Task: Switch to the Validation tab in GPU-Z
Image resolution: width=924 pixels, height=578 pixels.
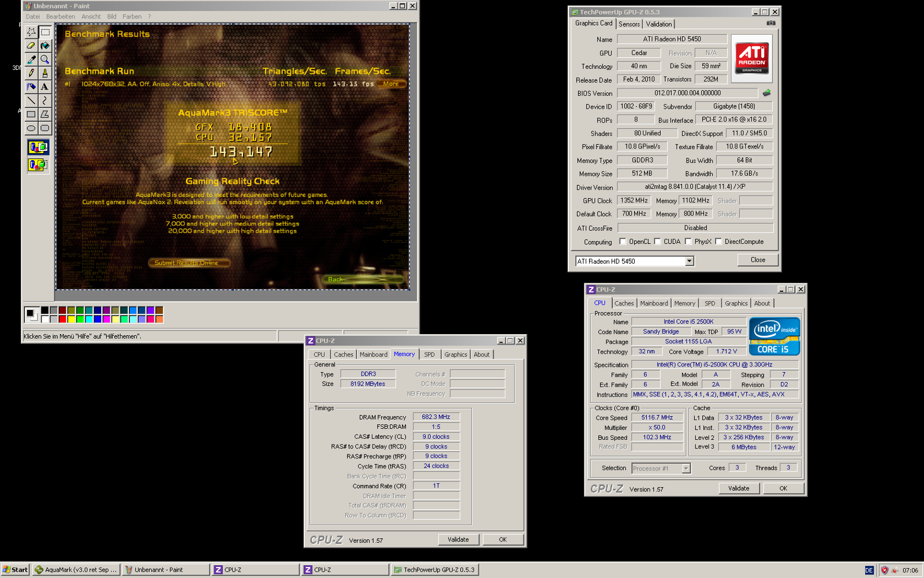Action: [658, 24]
